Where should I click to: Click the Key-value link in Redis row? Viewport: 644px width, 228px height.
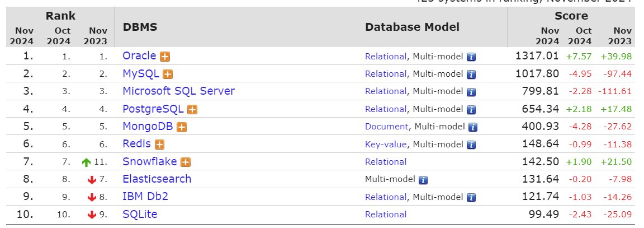pyautogui.click(x=386, y=145)
